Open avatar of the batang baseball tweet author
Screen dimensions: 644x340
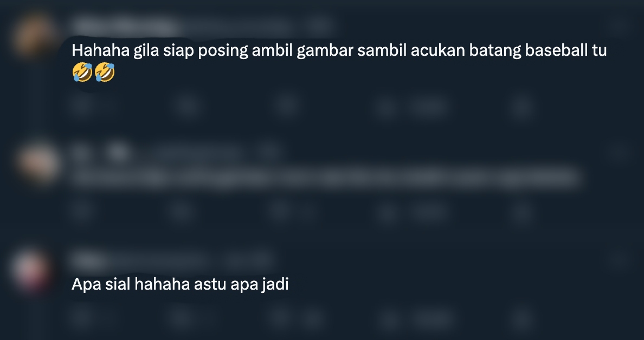34,35
